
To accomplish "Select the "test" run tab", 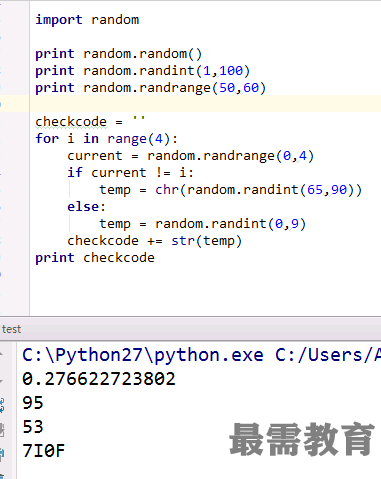I will coord(11,329).
